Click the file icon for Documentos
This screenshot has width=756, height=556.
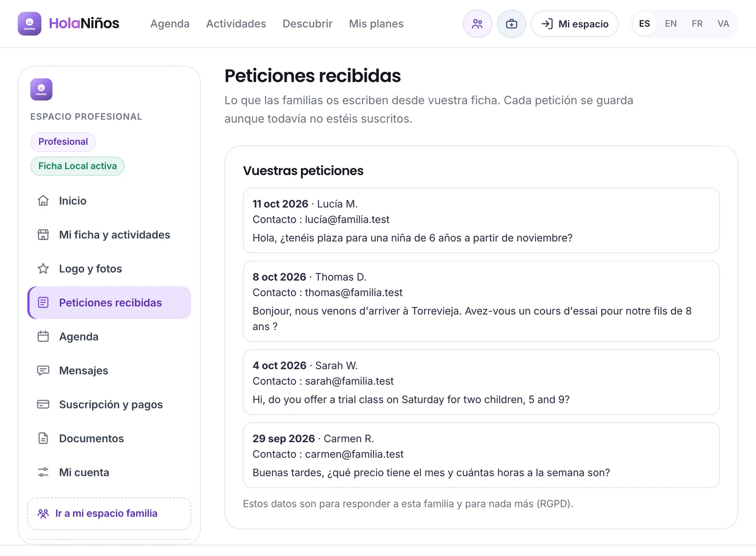pyautogui.click(x=43, y=439)
